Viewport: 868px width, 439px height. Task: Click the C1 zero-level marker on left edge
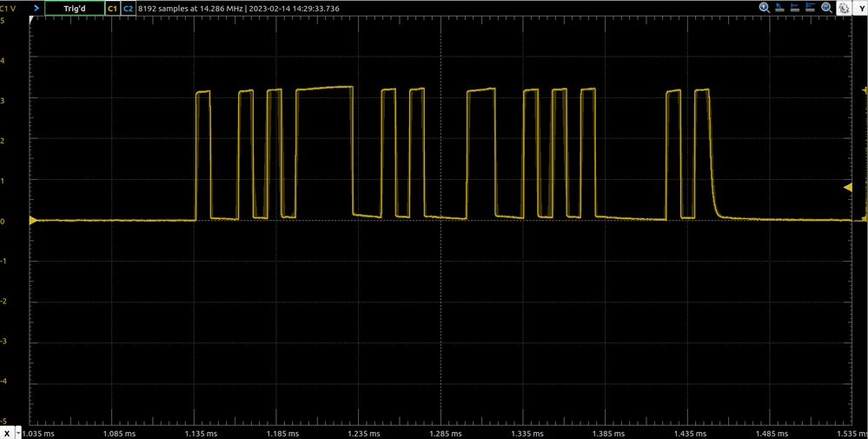point(33,220)
